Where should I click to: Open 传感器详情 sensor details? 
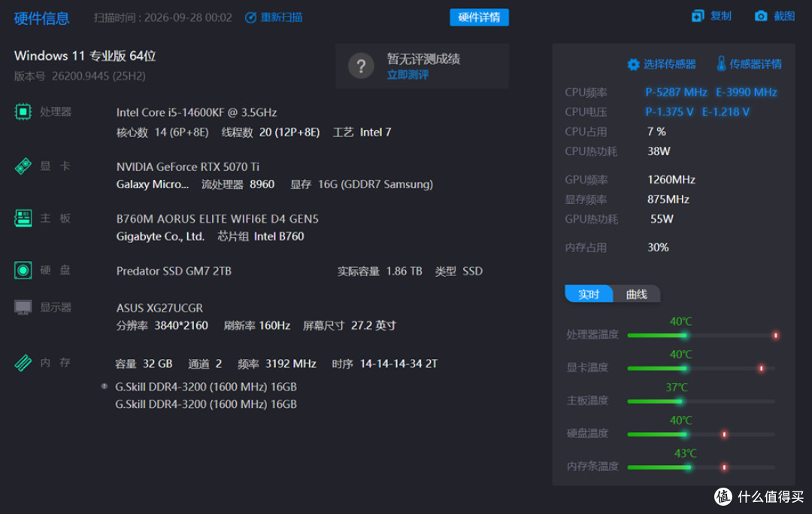tap(755, 64)
